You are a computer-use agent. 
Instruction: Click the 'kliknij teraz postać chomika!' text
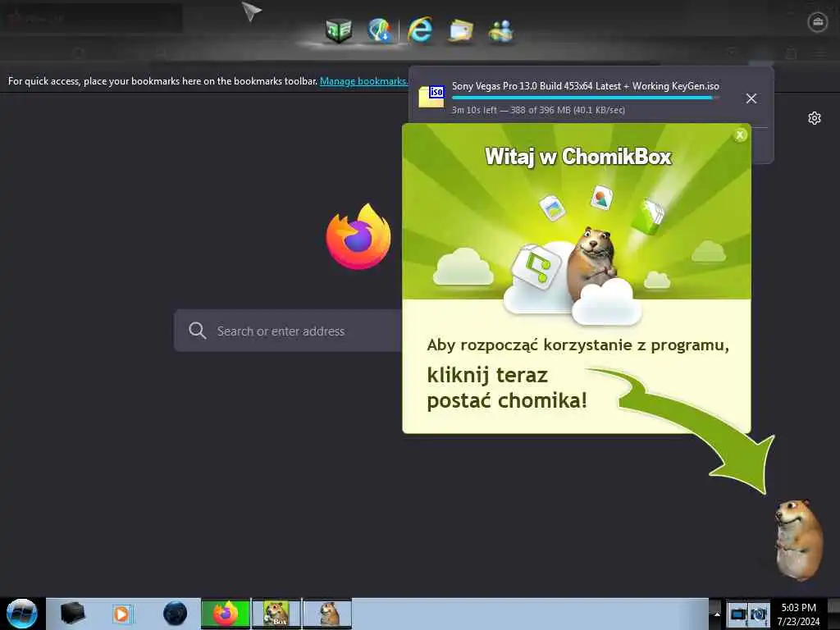(507, 388)
